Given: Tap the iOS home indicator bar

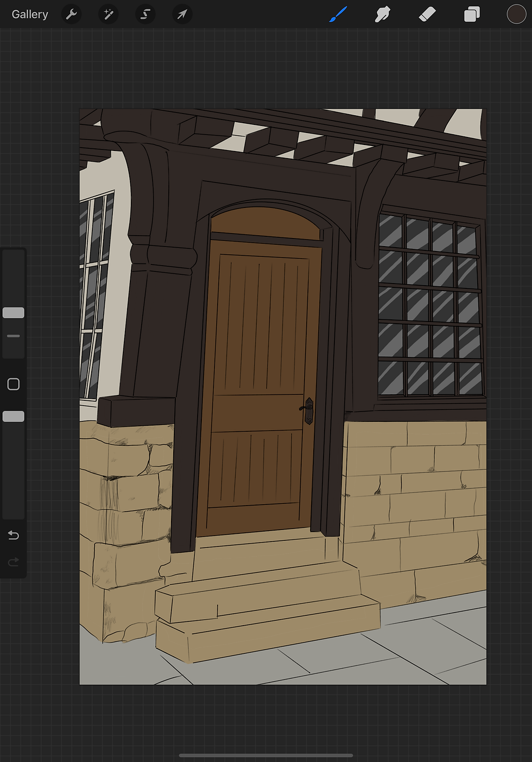Looking at the screenshot, I should point(266,755).
